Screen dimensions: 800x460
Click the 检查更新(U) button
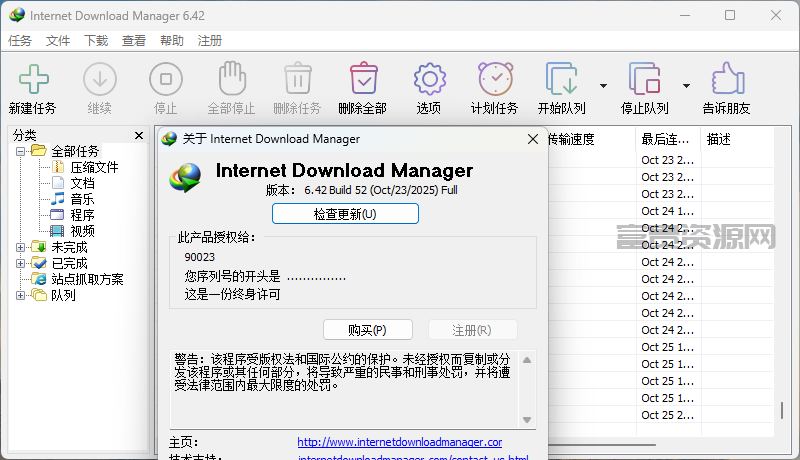[345, 214]
